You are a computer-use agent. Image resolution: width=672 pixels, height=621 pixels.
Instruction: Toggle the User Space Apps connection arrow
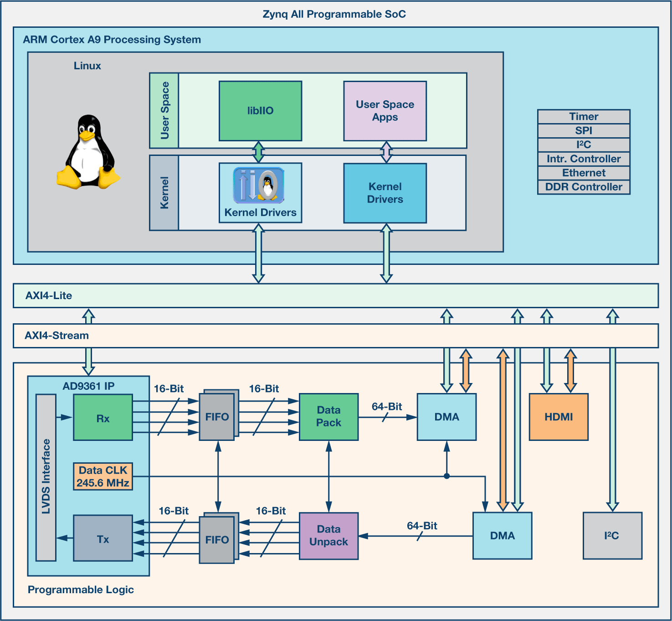385,150
